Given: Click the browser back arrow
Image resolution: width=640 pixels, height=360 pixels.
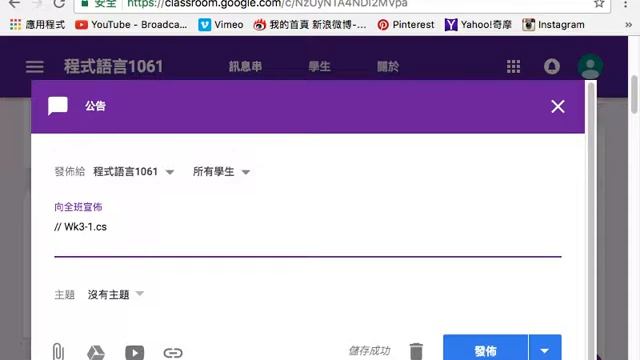Looking at the screenshot, I should point(14,4).
